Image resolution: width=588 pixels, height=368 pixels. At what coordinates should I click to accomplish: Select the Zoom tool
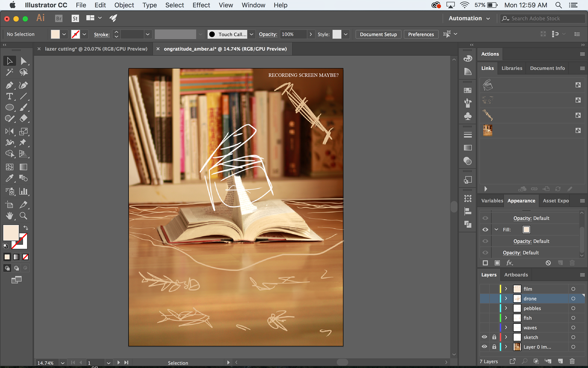pos(23,216)
